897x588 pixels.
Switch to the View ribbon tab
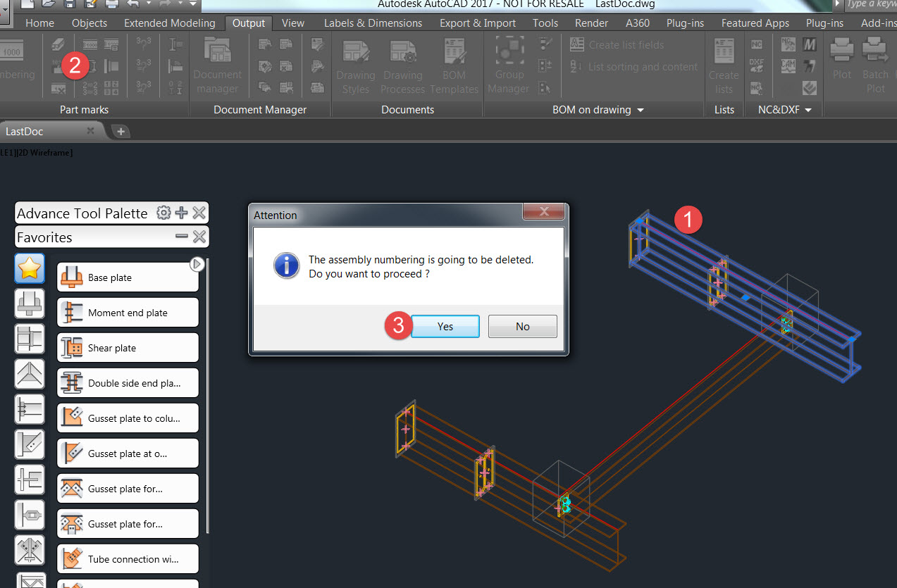(x=292, y=23)
